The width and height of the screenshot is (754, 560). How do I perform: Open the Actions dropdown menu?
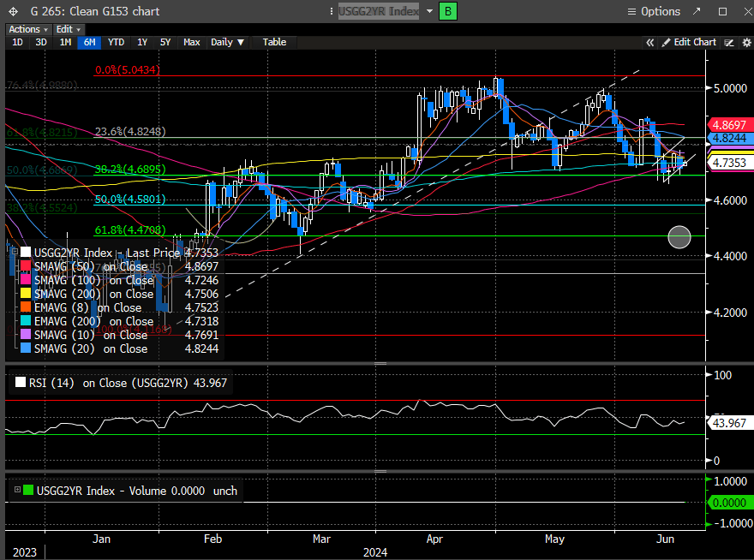[27, 29]
